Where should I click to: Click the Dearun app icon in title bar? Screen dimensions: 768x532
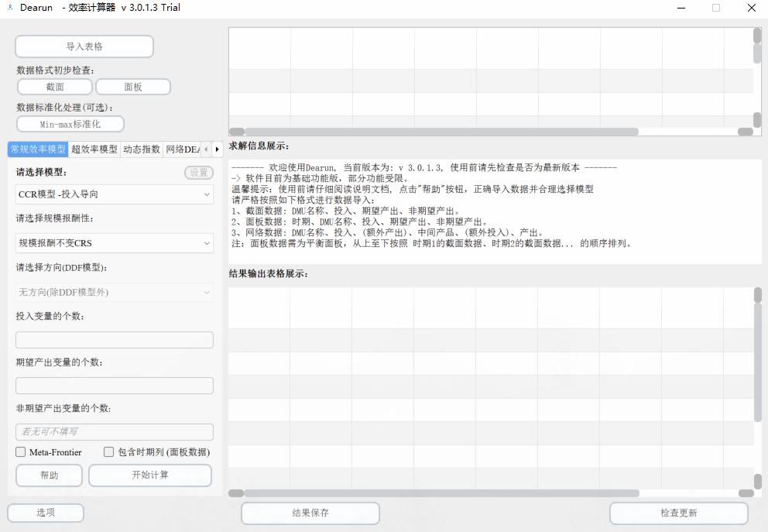click(x=10, y=8)
